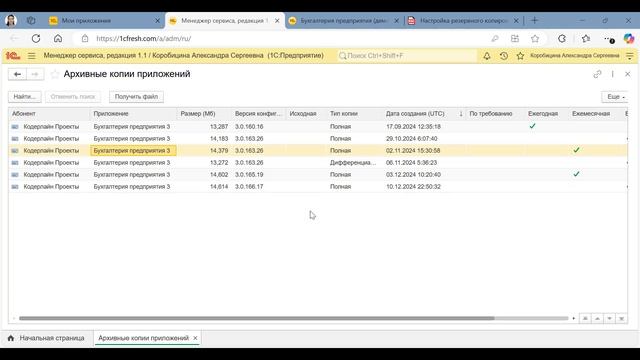Viewport: 640px width, 360px height.
Task: Select row with date 10.12.2024 22:50:32
Action: tap(318, 187)
